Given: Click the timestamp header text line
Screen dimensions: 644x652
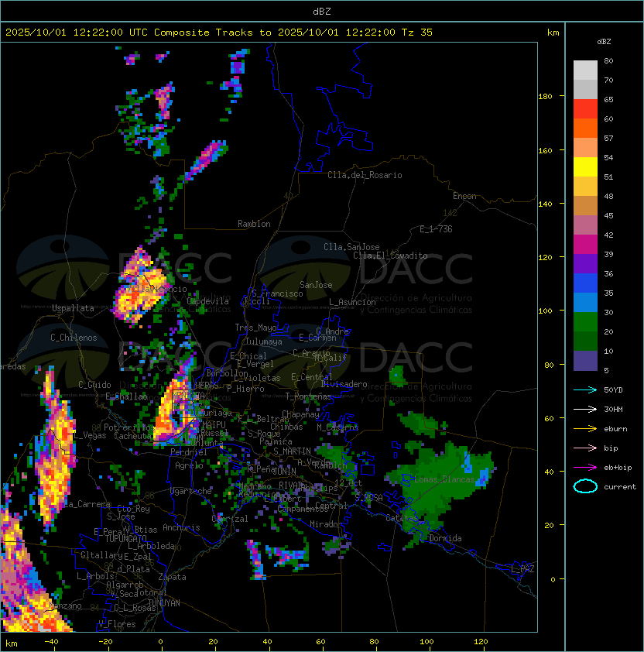Looking at the screenshot, I should tap(219, 33).
